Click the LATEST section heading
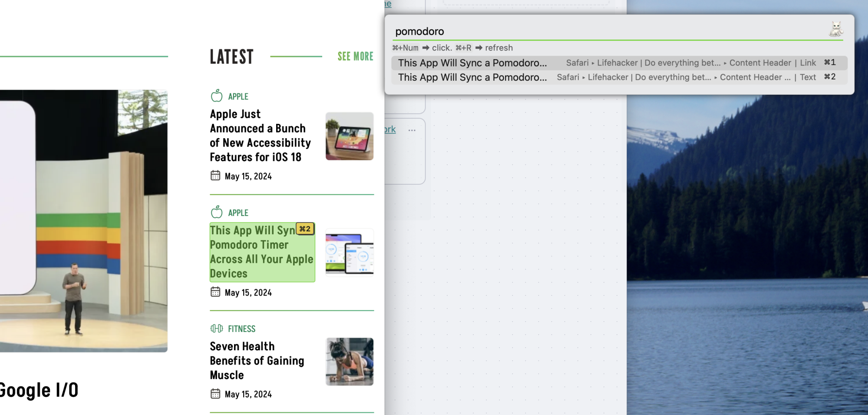868x415 pixels. pos(232,57)
